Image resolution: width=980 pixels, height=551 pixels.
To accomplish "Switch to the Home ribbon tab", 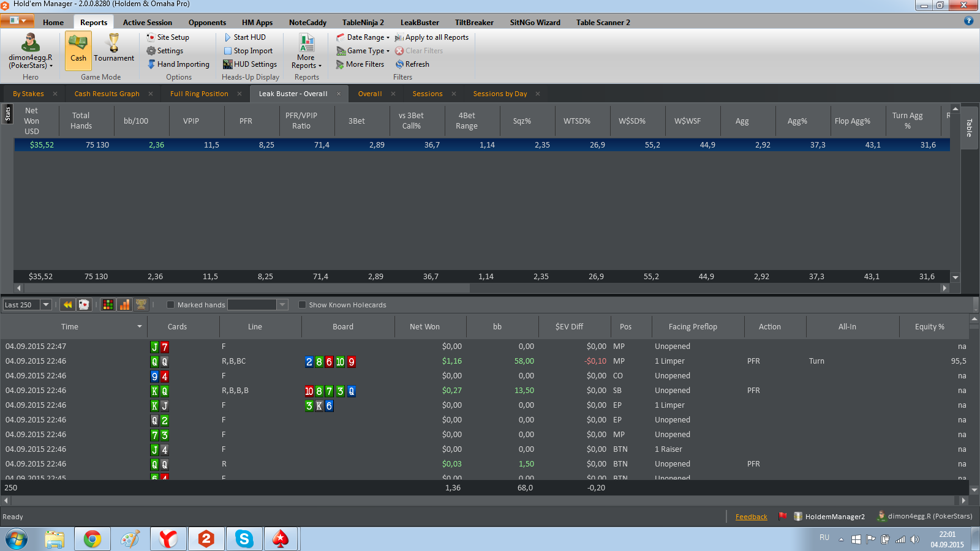I will [x=53, y=22].
